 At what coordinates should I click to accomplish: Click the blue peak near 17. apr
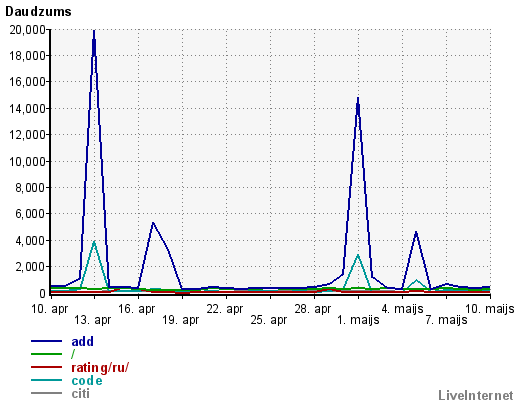tap(153, 223)
